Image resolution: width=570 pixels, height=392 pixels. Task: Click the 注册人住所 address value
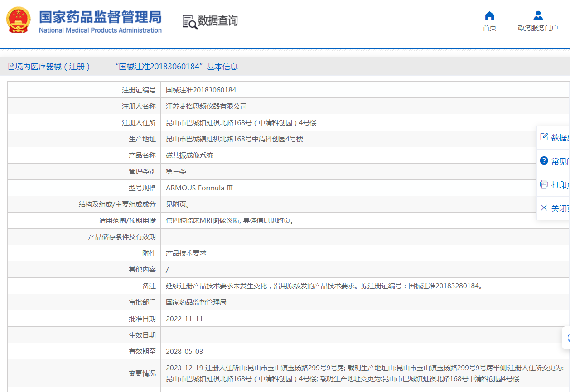tap(241, 123)
